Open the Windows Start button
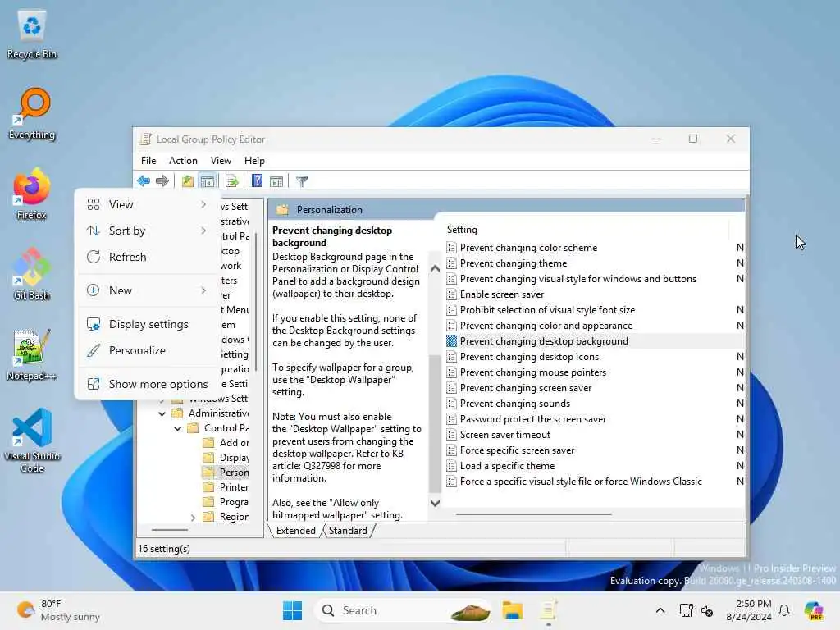The height and width of the screenshot is (630, 840). (293, 610)
